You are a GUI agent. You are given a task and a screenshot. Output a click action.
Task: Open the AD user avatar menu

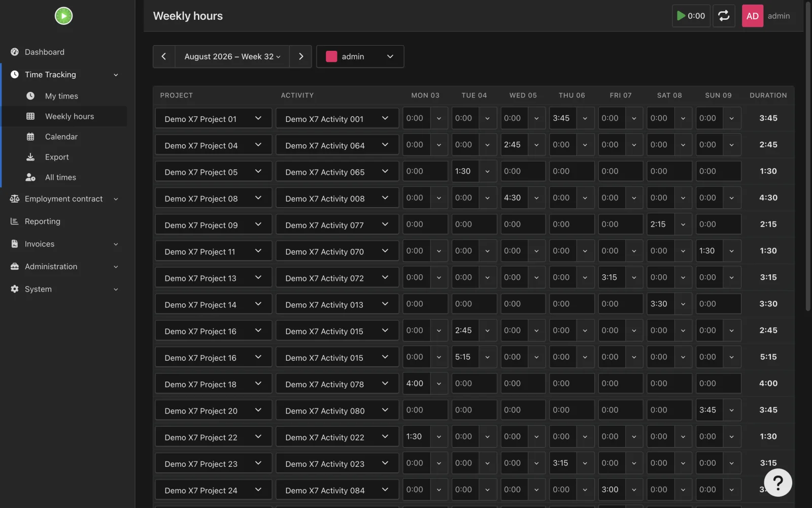[752, 16]
